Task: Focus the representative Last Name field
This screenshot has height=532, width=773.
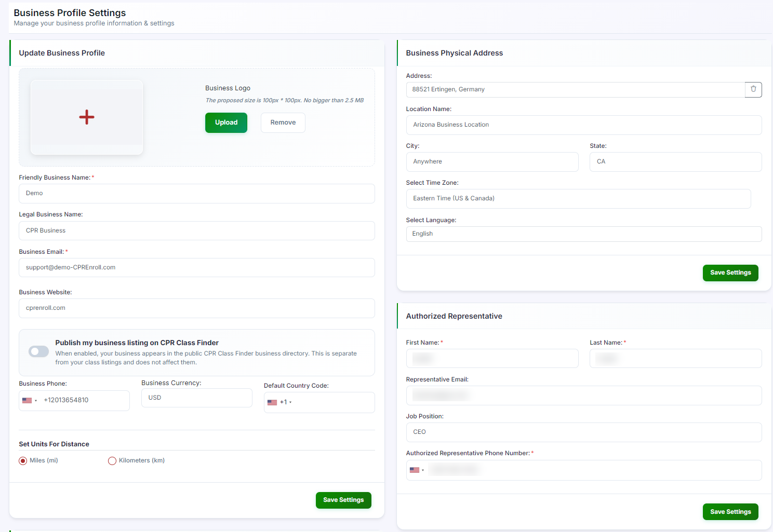Action: click(x=675, y=359)
